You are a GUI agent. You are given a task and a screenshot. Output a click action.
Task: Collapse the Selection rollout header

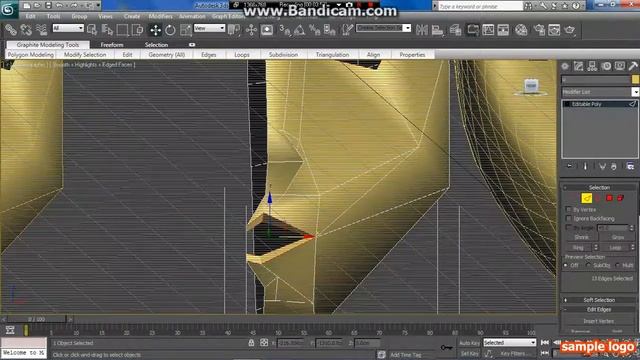tap(599, 187)
